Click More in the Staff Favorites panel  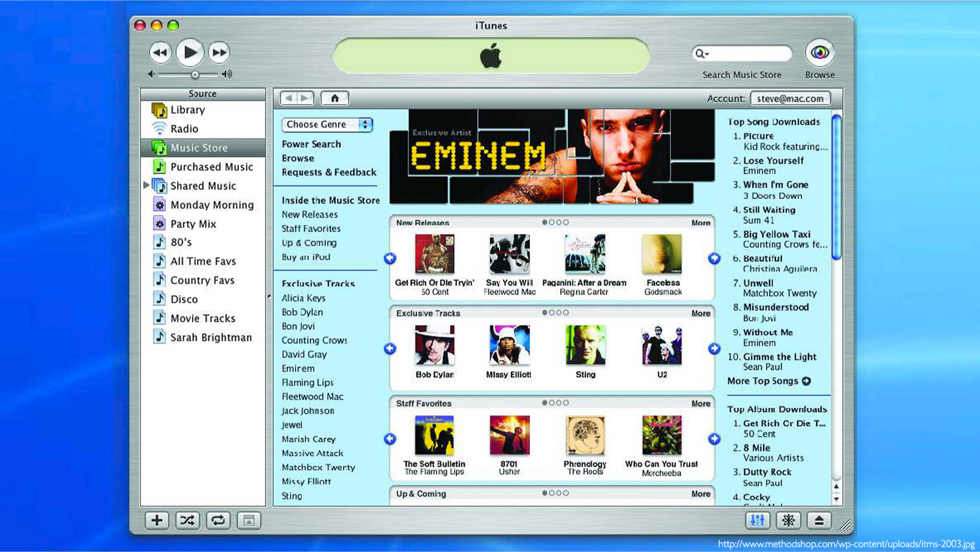[x=701, y=403]
